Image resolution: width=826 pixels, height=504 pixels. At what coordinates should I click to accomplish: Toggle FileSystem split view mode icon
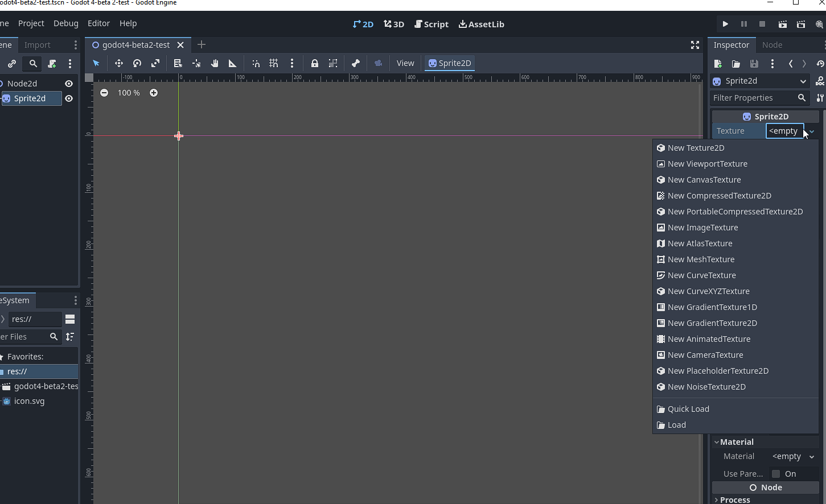coord(70,319)
